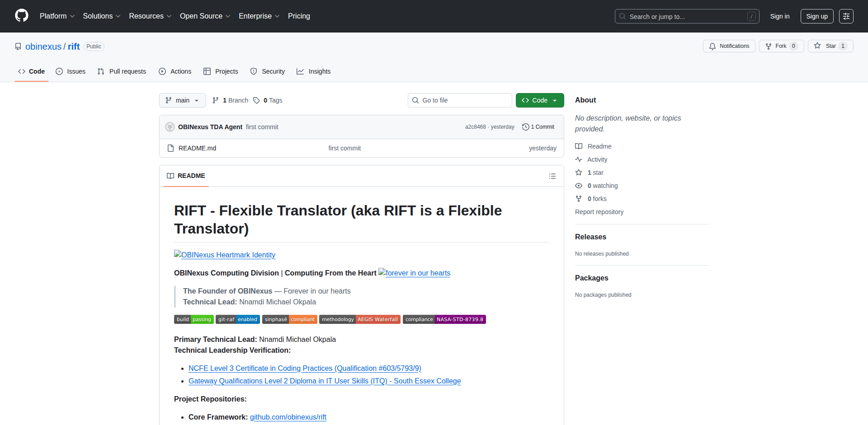Open the Activity link in About
The width and height of the screenshot is (868, 425).
pos(591,159)
